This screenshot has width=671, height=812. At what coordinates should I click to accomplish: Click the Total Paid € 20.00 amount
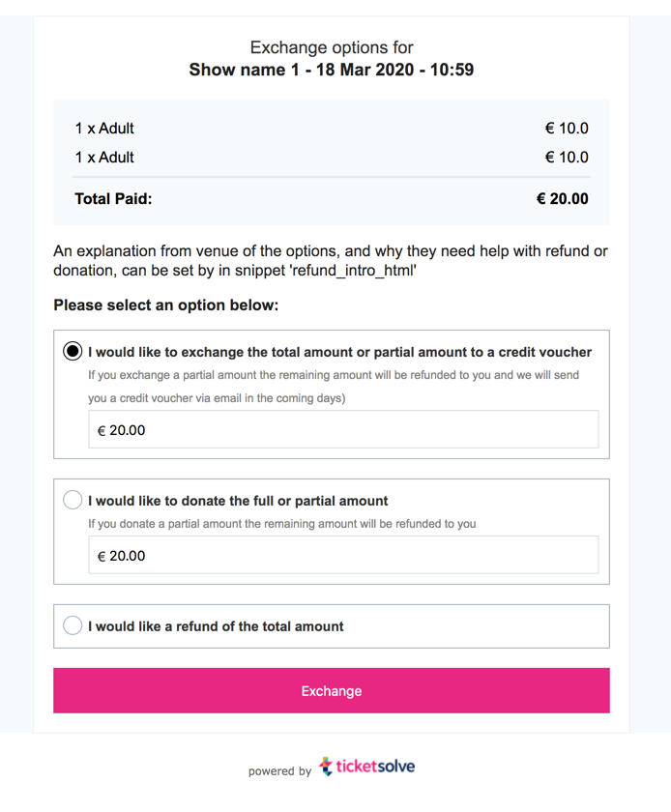pos(562,199)
